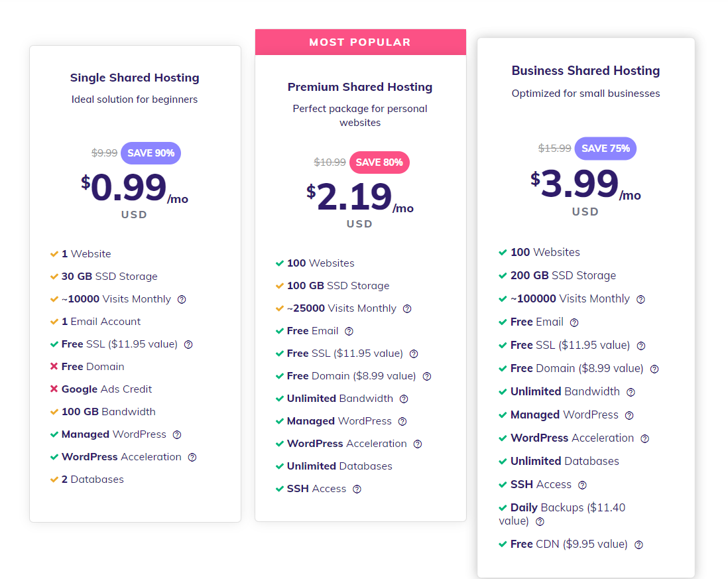
Task: Open help icon for Premium WordPress Acceleration
Action: click(418, 444)
